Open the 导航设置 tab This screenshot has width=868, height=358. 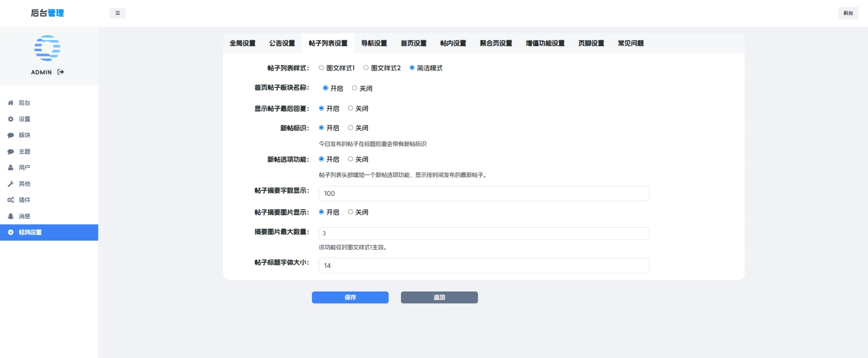(374, 43)
